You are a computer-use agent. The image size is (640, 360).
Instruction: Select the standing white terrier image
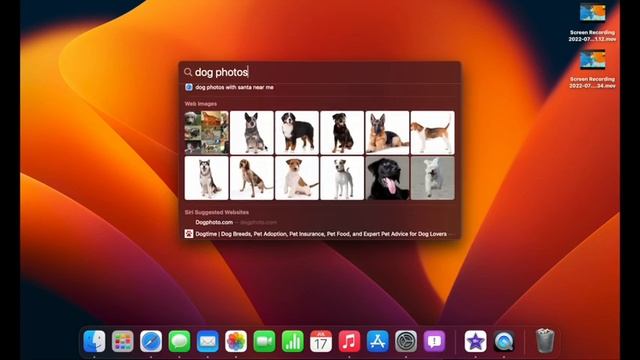(x=342, y=178)
